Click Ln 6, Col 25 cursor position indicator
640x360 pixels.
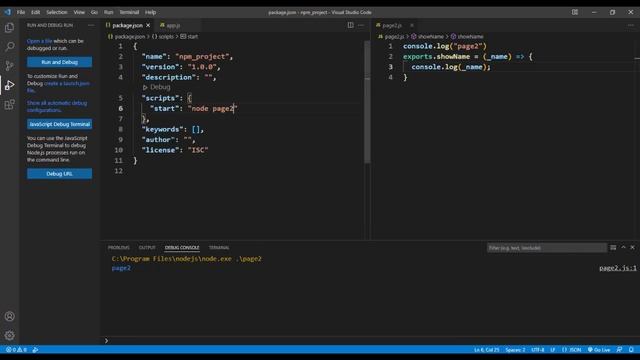[x=486, y=350]
